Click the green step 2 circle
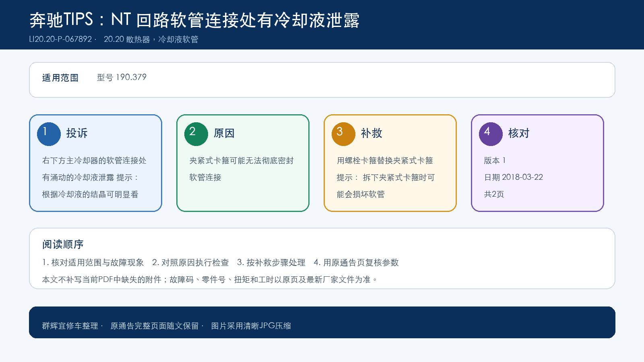Viewport: 644px width, 362px height. (x=196, y=134)
